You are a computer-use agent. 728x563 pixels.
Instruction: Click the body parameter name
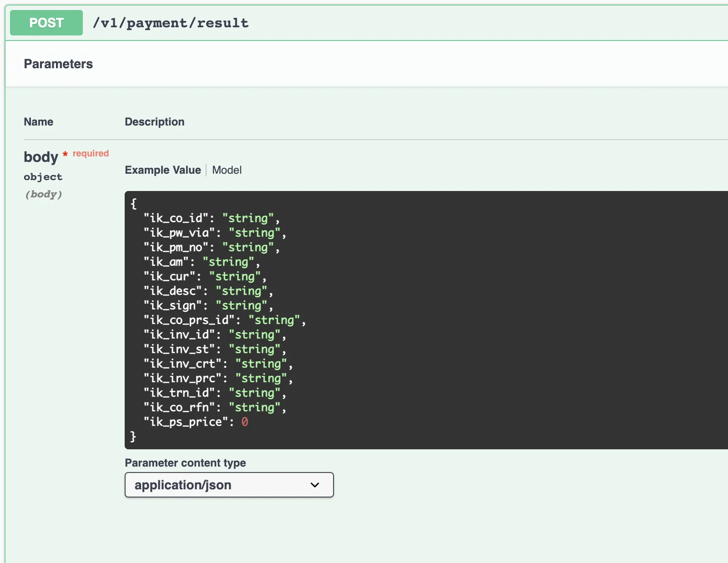[x=41, y=157]
